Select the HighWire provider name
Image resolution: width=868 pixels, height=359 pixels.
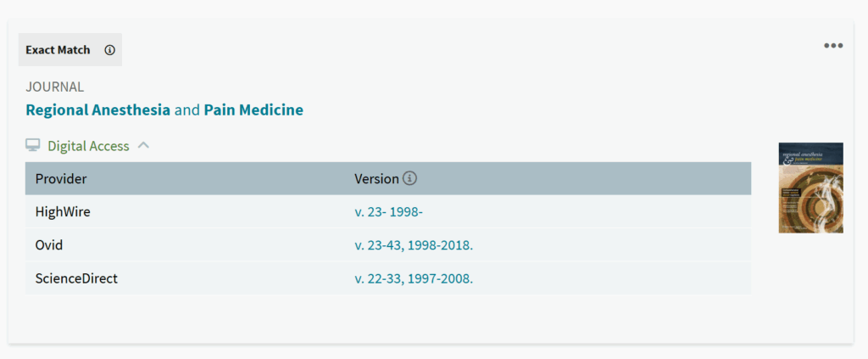[x=63, y=212]
